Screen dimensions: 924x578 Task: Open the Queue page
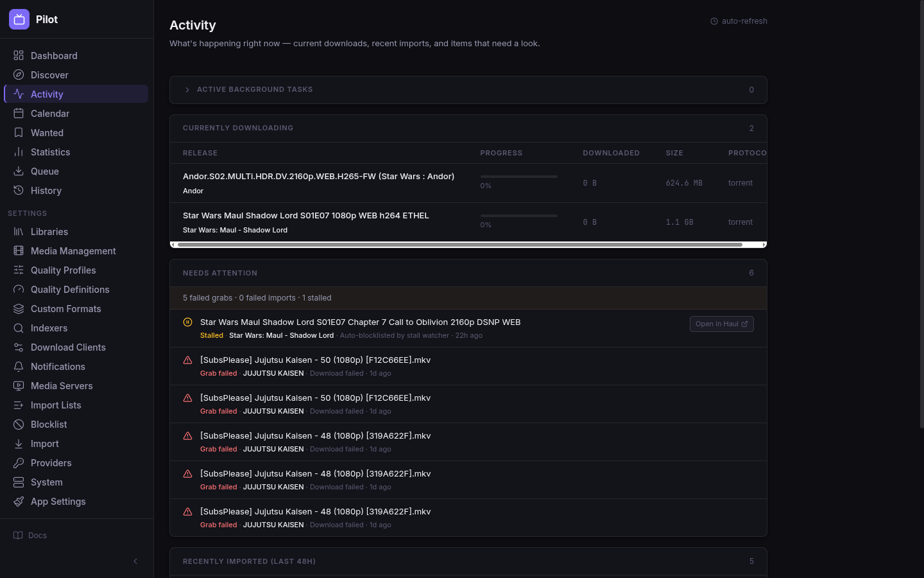pos(76,171)
